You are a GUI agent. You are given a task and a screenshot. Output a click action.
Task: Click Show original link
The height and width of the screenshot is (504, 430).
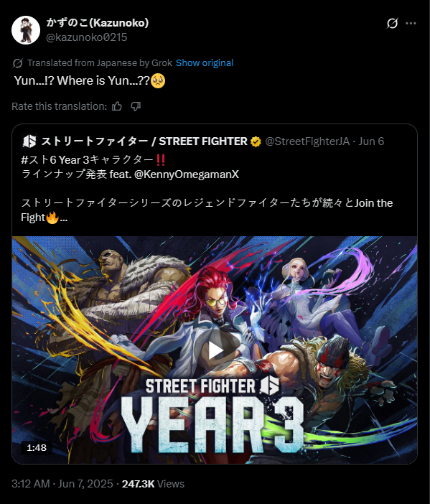205,62
